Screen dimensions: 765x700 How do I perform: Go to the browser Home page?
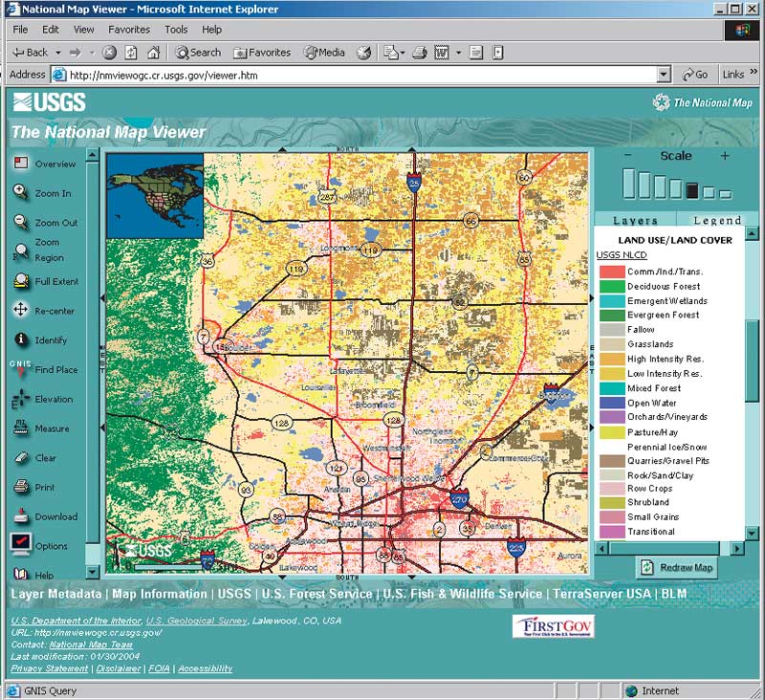[153, 53]
